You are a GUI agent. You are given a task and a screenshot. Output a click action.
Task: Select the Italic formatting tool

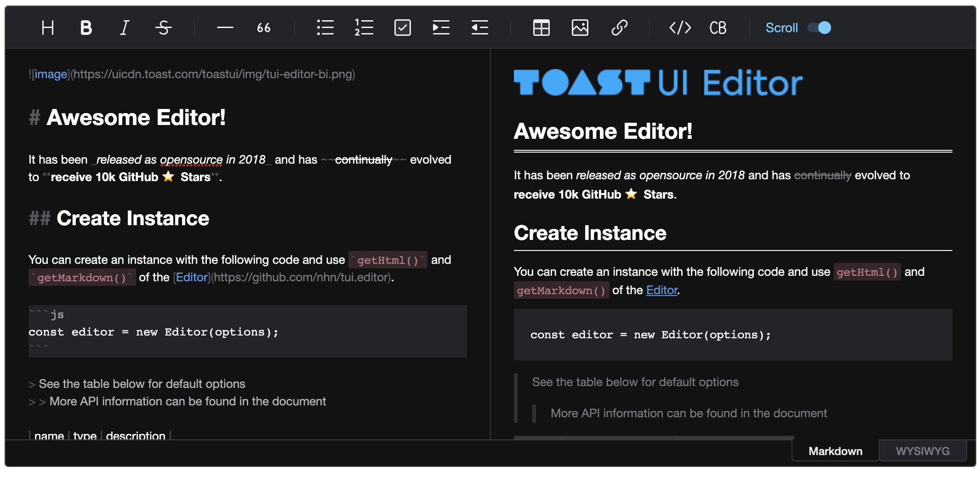coord(124,28)
